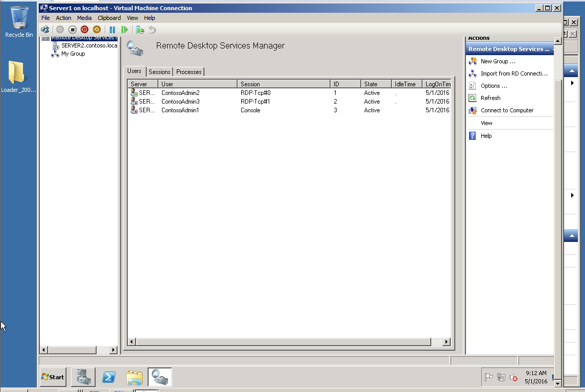Viewport: 585px width, 392px height.
Task: Click the red Shut Down toolbar icon
Action: tap(85, 30)
